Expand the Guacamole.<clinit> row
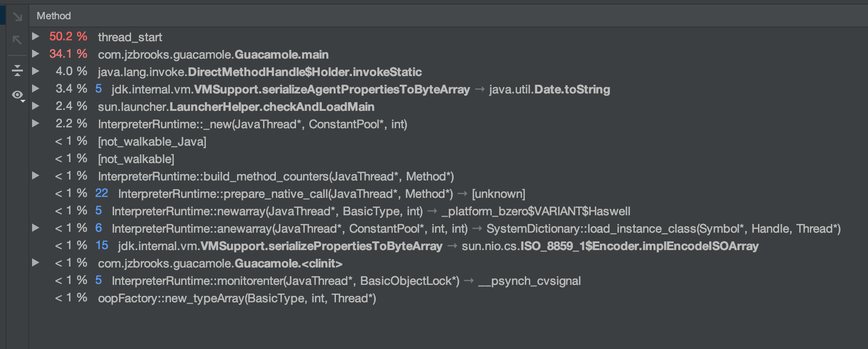 point(35,262)
